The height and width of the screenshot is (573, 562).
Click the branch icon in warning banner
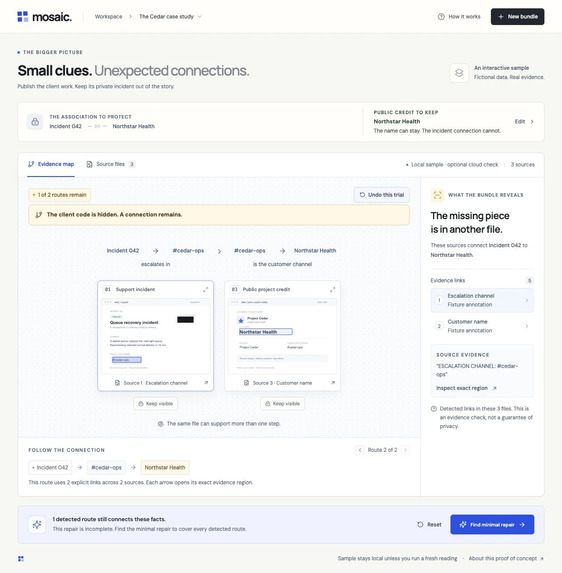pyautogui.click(x=38, y=215)
